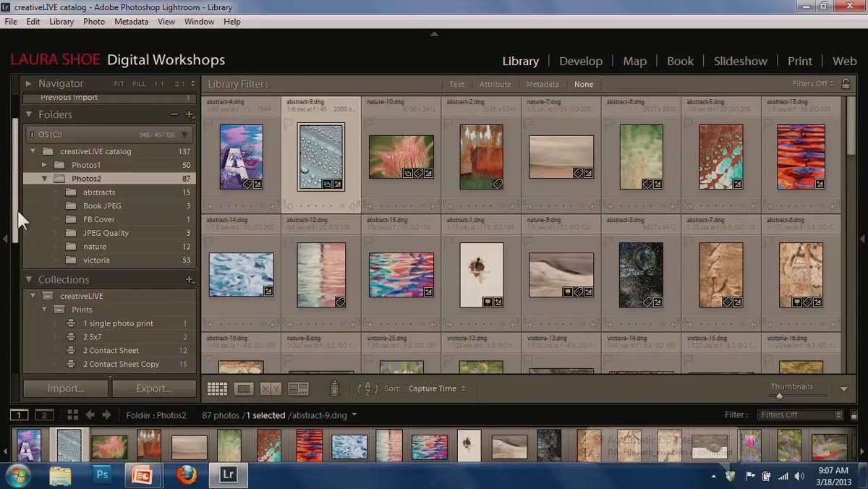Adjust the Thumbnails size slider
This screenshot has height=489, width=868.
pyautogui.click(x=779, y=396)
